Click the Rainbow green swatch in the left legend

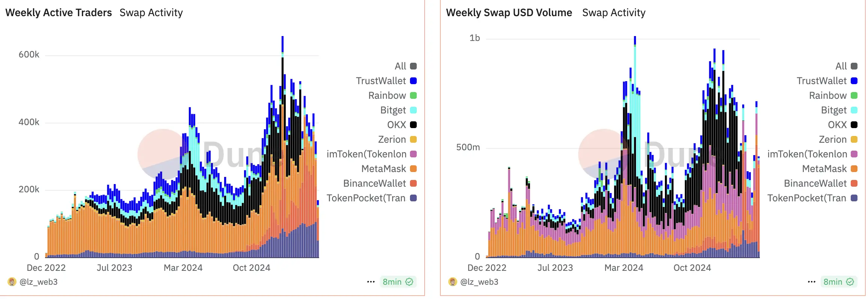(x=413, y=95)
